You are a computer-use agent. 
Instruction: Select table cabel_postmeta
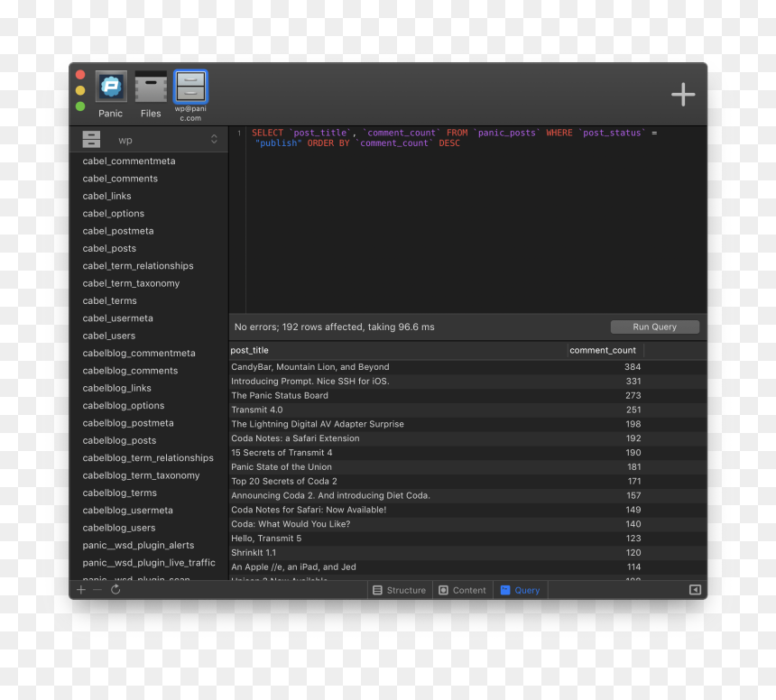click(x=149, y=231)
